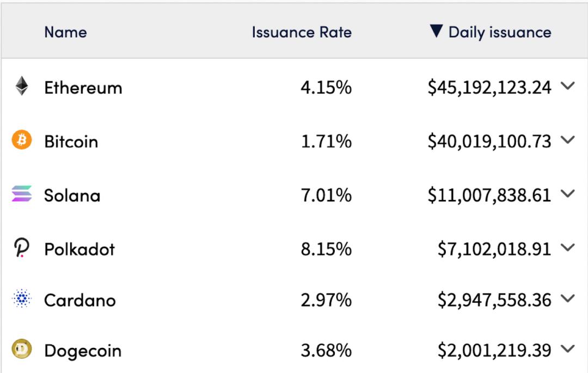Sort by the Name column header

[x=65, y=32]
